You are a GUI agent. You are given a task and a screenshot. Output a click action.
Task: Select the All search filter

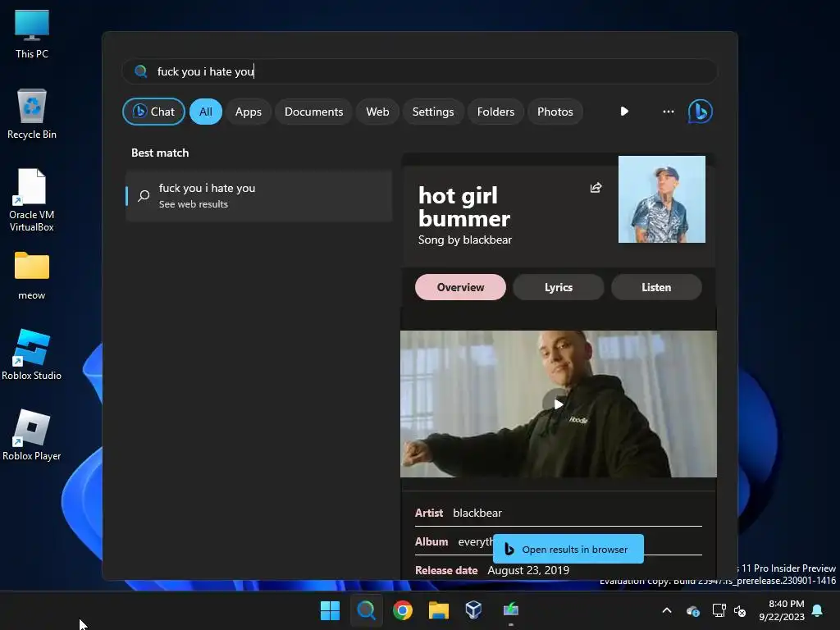(206, 112)
